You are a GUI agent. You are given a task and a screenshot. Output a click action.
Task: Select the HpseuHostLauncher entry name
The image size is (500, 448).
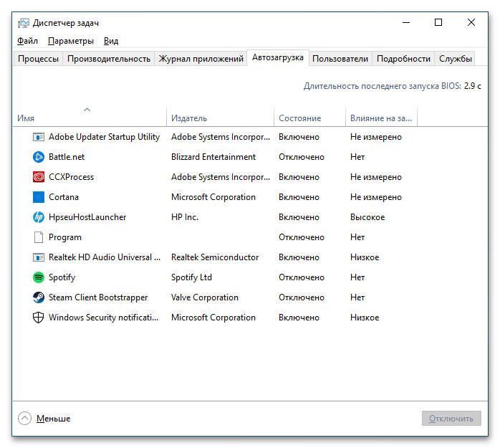point(87,217)
